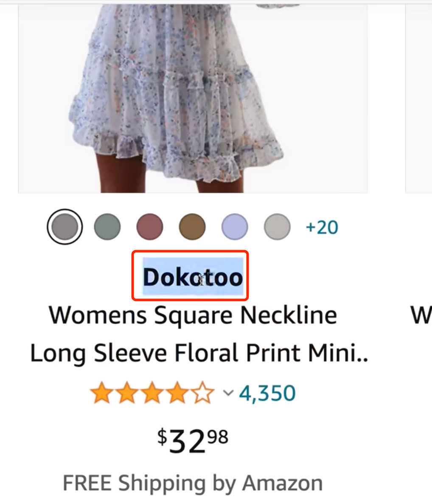Show the +20 more color options

pos(322,228)
